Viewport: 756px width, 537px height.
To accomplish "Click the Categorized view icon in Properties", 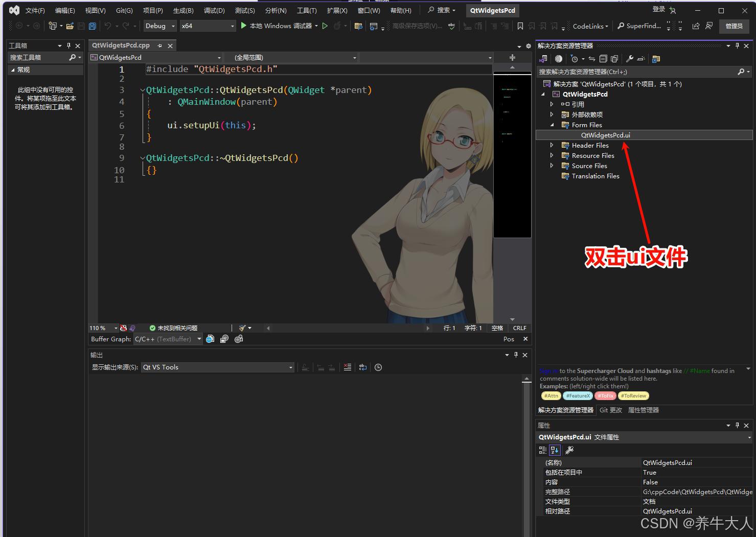I will 543,450.
